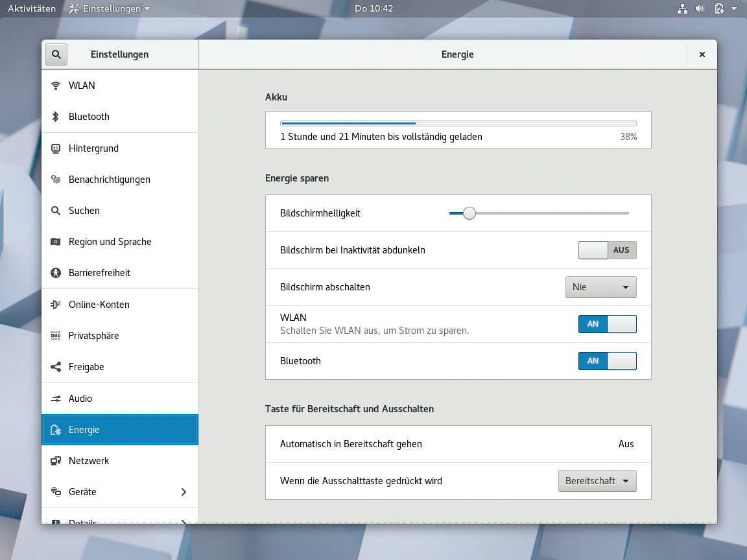Screen dimensions: 747x560
Task: Click the Freigabe share icon
Action: click(x=56, y=367)
